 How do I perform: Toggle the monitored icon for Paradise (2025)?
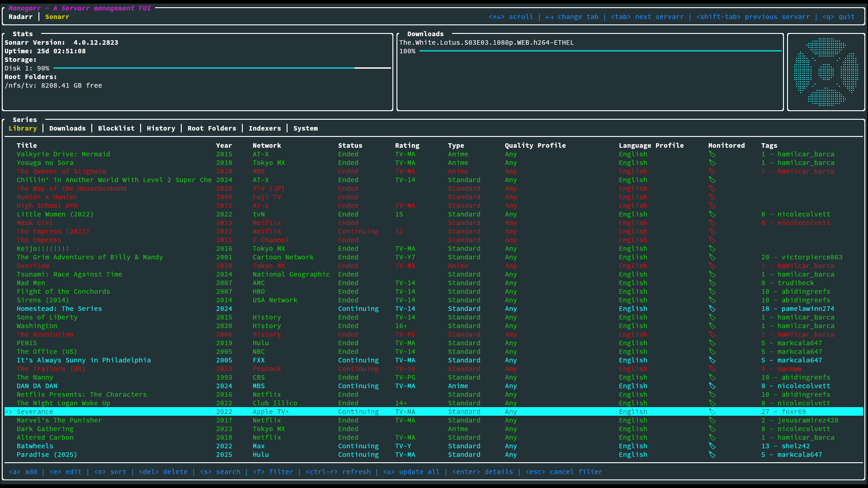pyautogui.click(x=712, y=455)
